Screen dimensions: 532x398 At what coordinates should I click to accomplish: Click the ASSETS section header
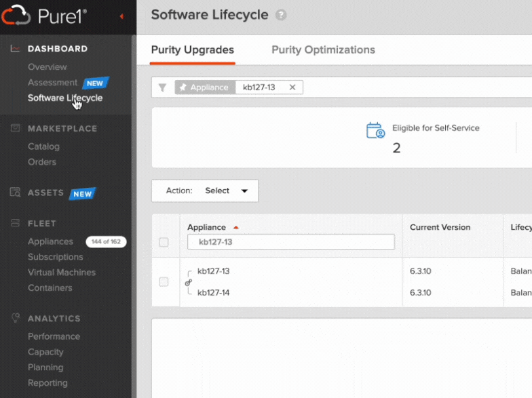coord(45,193)
